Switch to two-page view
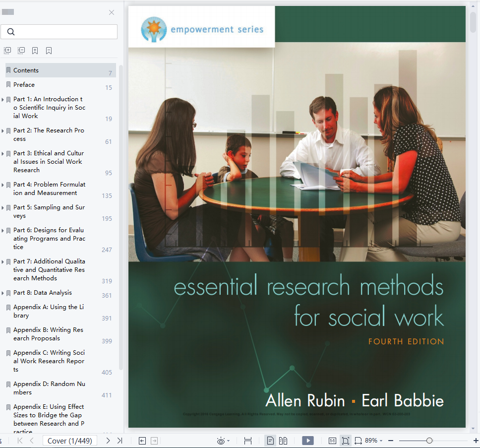Image resolution: width=480 pixels, height=448 pixels. pyautogui.click(x=283, y=441)
